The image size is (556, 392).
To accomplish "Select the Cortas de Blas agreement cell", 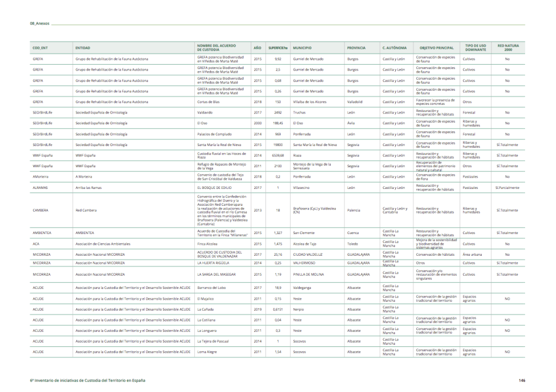I will 208,102.
